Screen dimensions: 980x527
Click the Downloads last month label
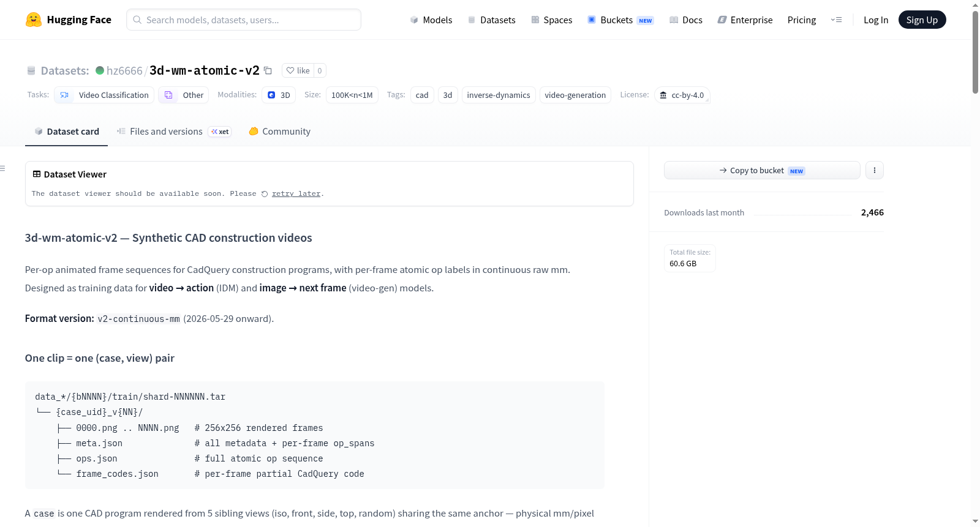point(704,212)
